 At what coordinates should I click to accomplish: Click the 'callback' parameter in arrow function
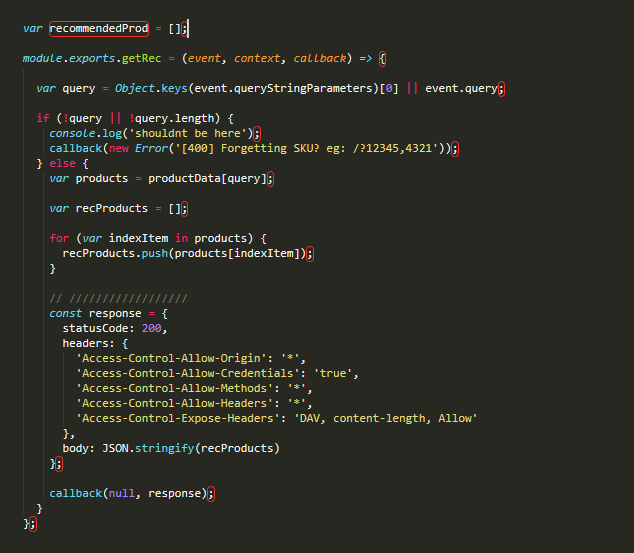click(x=320, y=59)
